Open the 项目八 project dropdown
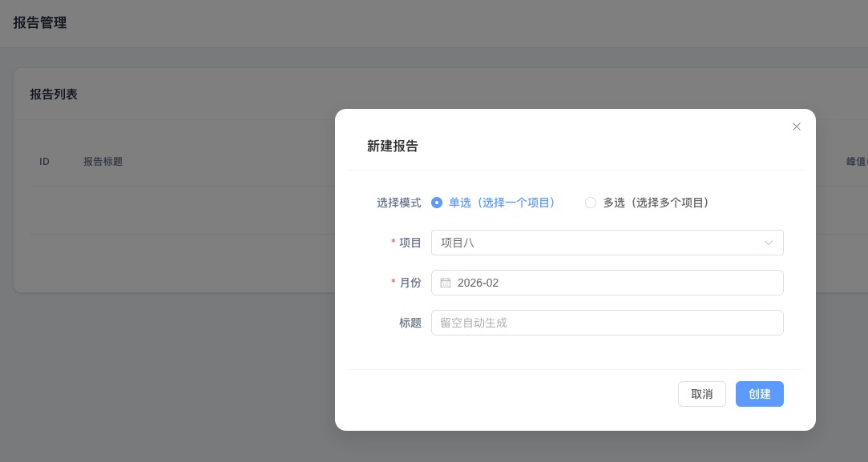 click(x=608, y=243)
